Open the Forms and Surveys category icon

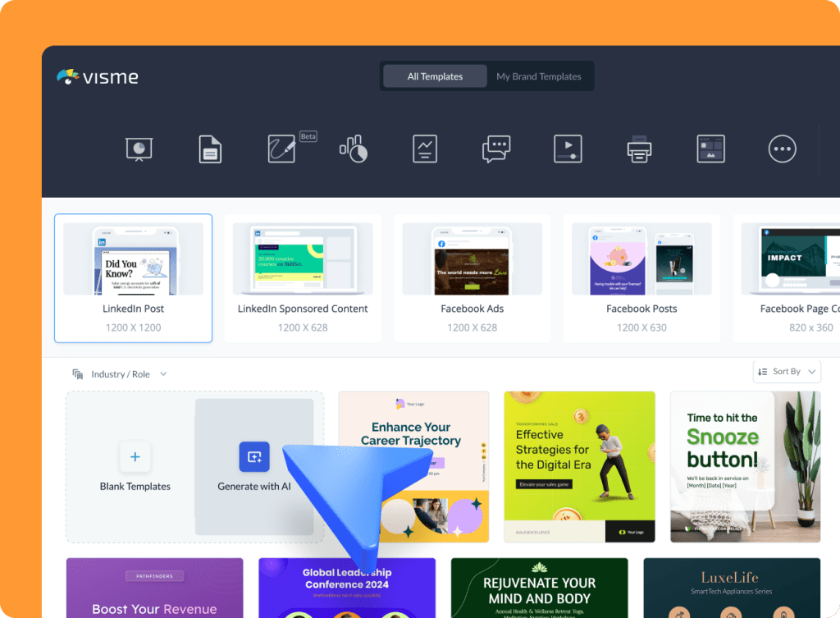click(x=425, y=149)
